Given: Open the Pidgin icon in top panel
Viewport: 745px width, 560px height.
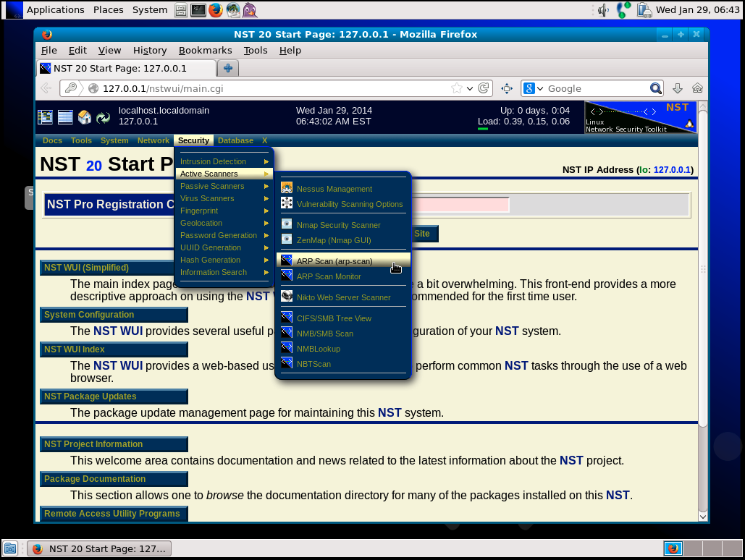Looking at the screenshot, I should pos(250,10).
